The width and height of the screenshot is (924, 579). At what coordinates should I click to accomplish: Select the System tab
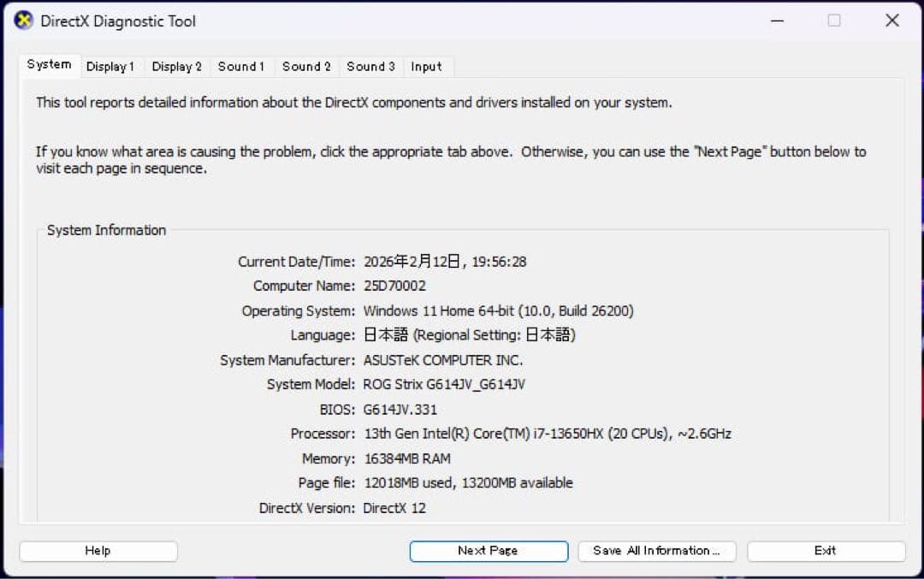[49, 64]
